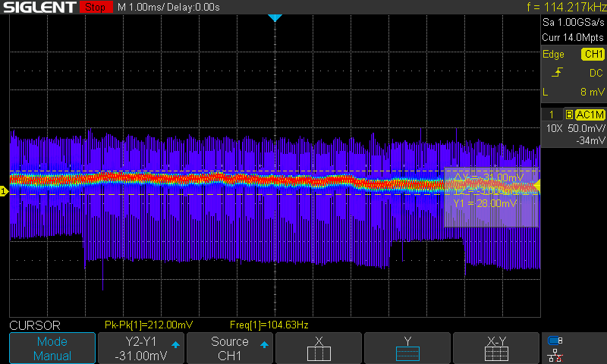
Task: Click the SIGLENT logo
Action: [39, 8]
